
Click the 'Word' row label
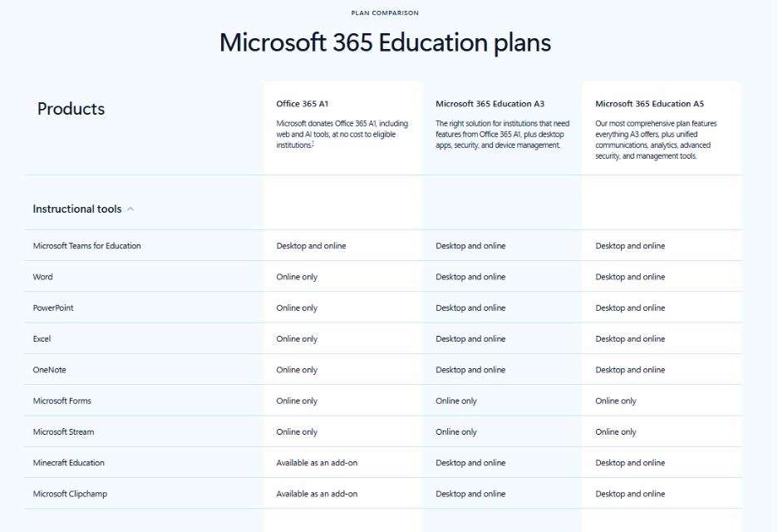(42, 277)
